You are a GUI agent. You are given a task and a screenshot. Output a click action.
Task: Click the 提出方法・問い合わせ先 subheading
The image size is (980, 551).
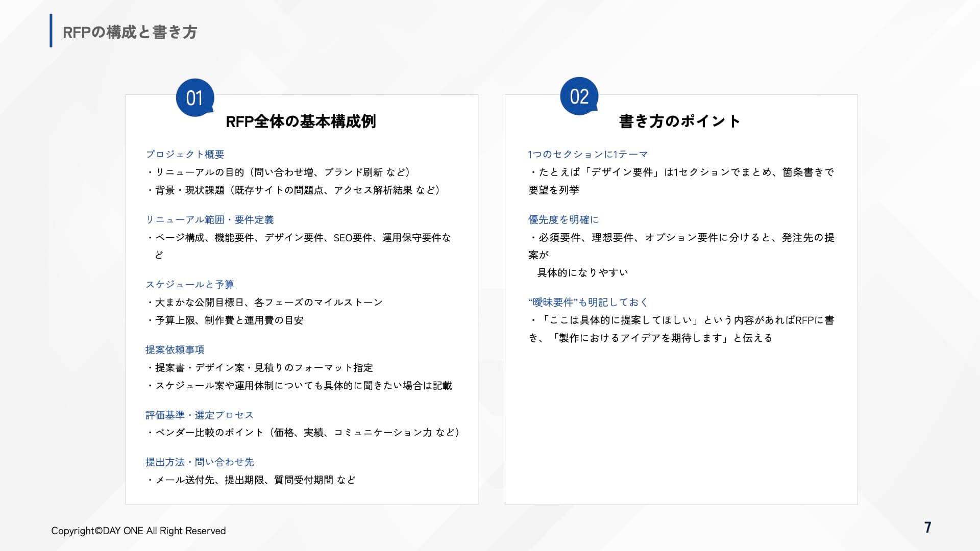(200, 462)
